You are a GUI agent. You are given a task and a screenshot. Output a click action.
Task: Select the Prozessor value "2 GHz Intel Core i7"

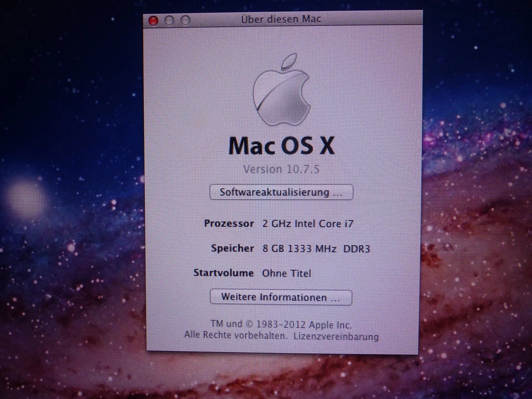pos(308,223)
